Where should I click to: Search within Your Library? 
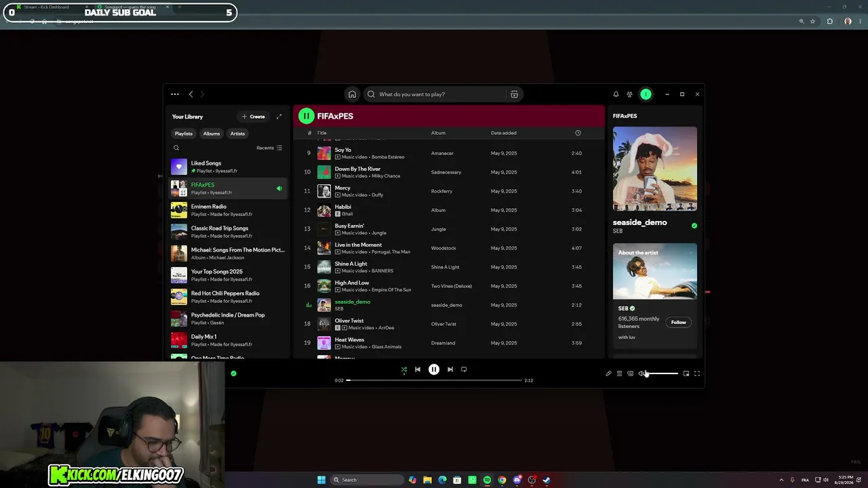(176, 148)
